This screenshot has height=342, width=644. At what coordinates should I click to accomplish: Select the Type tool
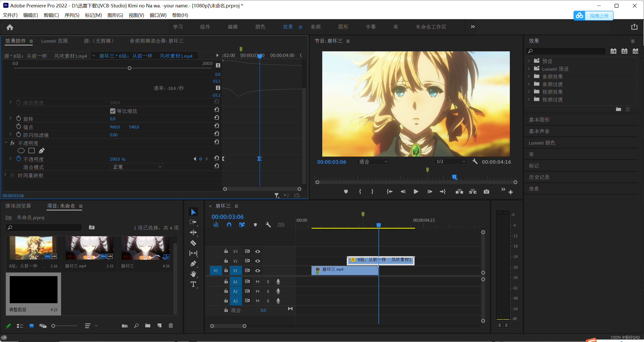click(x=193, y=284)
